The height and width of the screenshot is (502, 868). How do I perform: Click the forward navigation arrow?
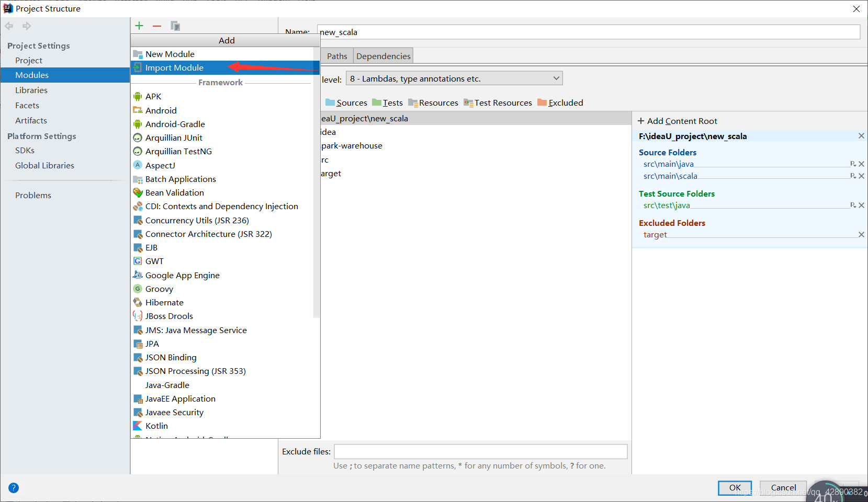(27, 26)
